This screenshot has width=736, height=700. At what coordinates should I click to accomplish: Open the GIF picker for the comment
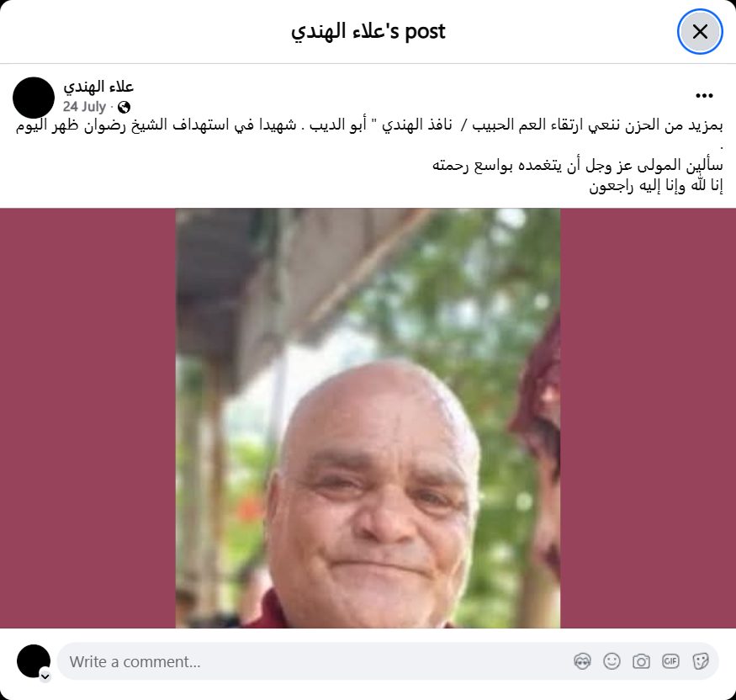tap(670, 661)
